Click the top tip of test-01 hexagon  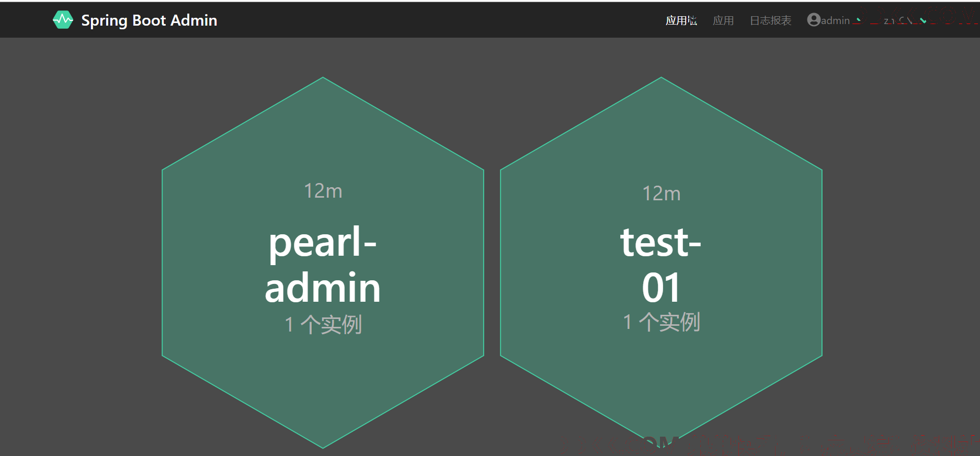pos(661,79)
